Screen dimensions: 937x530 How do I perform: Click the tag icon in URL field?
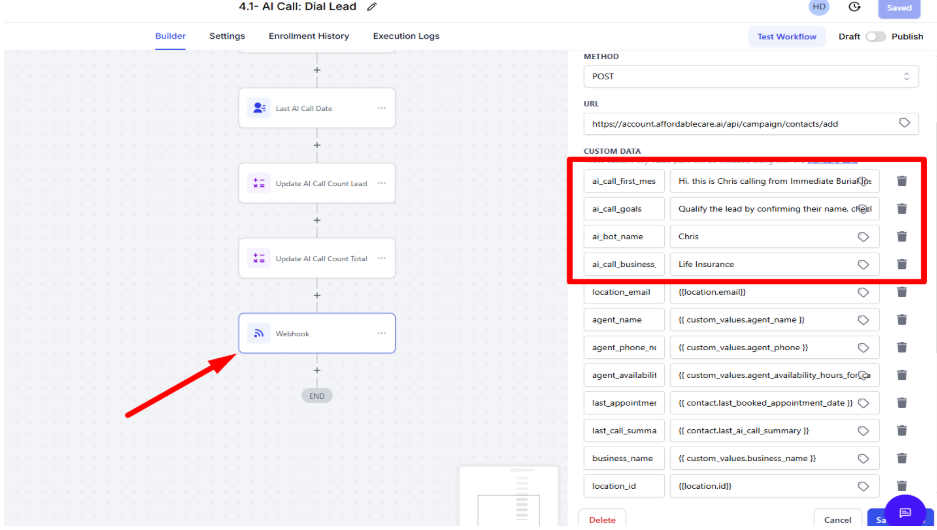point(903,123)
